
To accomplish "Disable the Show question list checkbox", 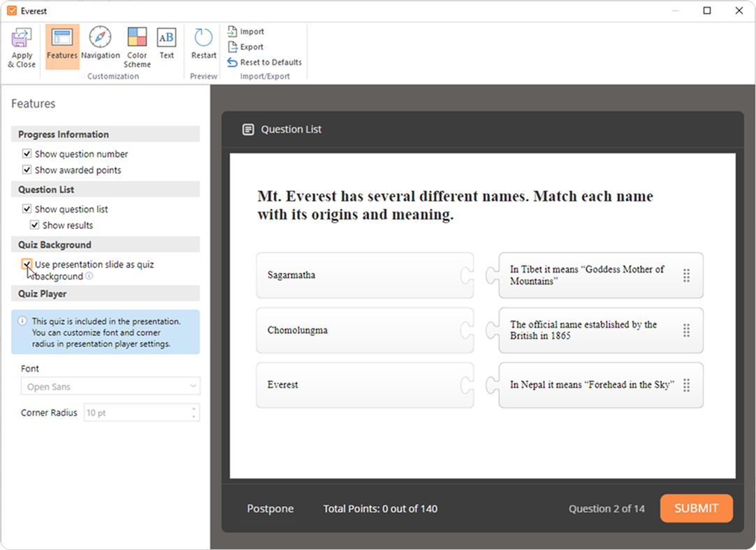I will point(27,209).
